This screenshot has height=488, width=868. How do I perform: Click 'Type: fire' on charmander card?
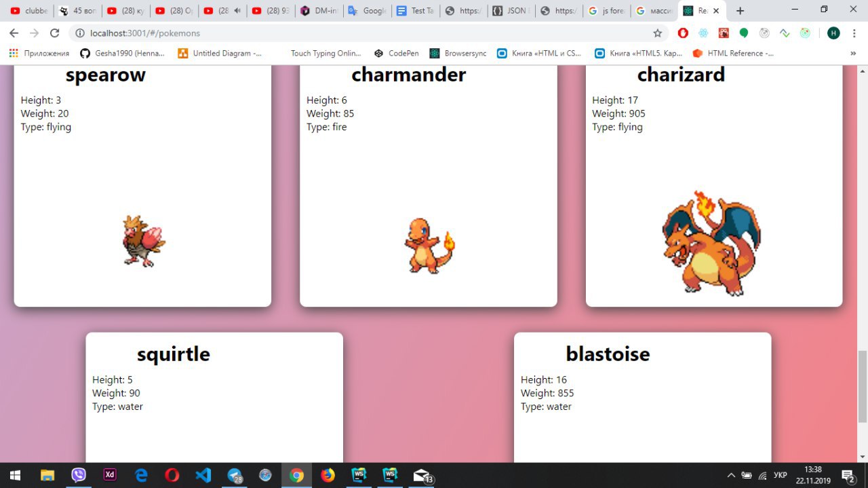click(x=327, y=127)
